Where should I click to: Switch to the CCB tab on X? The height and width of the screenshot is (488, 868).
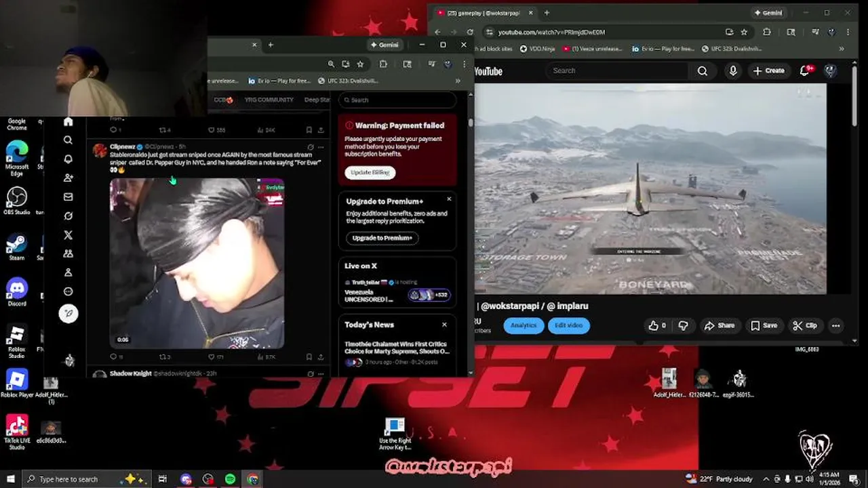[x=223, y=100]
